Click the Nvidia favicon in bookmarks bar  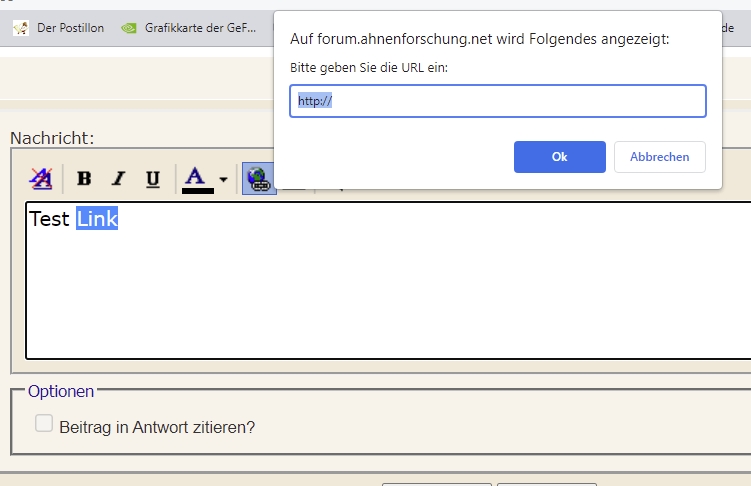[129, 28]
